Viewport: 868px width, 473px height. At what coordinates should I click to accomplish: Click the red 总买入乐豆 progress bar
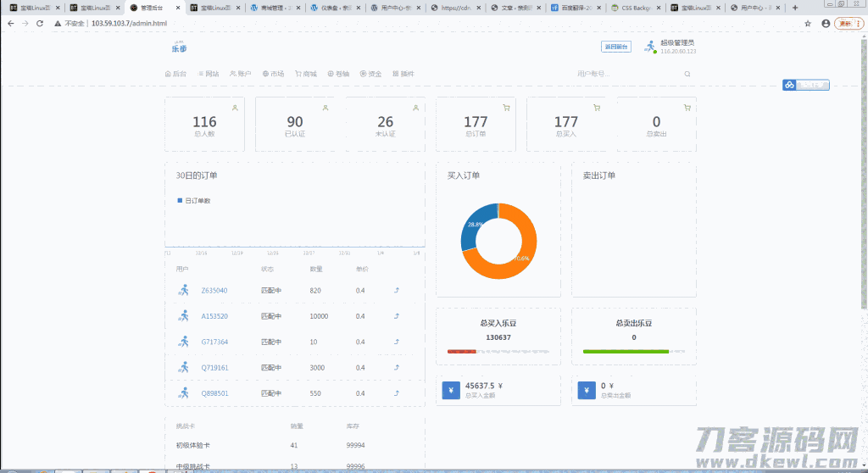coord(462,350)
